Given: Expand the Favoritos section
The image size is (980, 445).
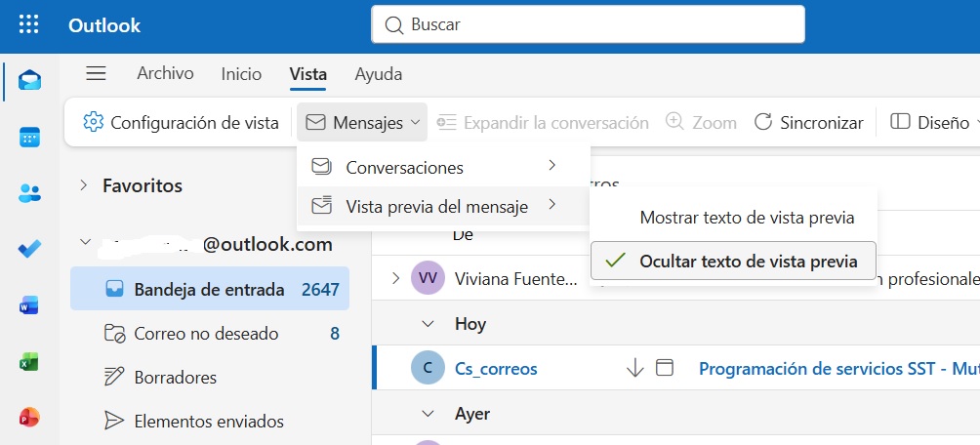Looking at the screenshot, I should (84, 185).
